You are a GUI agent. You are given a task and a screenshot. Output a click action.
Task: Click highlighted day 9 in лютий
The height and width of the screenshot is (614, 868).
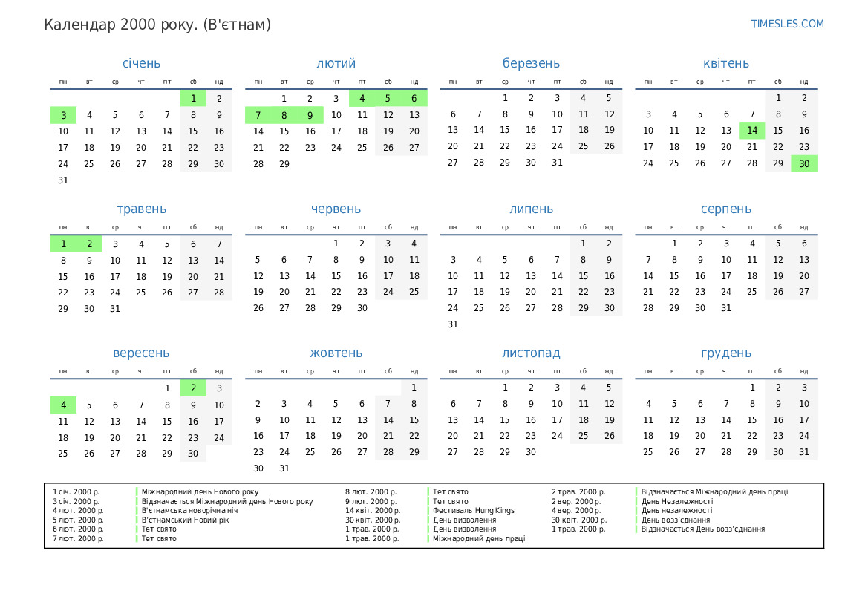[x=310, y=115]
